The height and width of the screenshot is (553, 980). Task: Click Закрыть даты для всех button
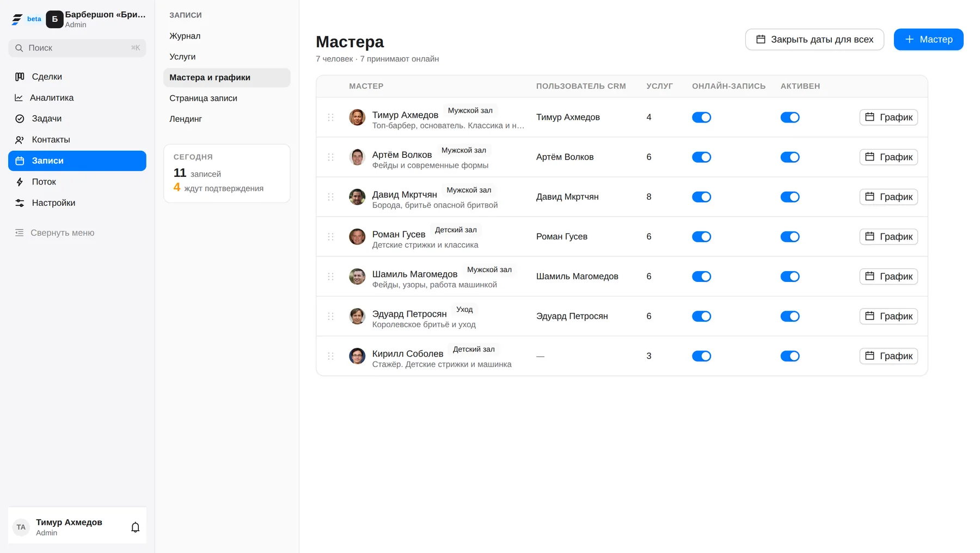click(814, 39)
